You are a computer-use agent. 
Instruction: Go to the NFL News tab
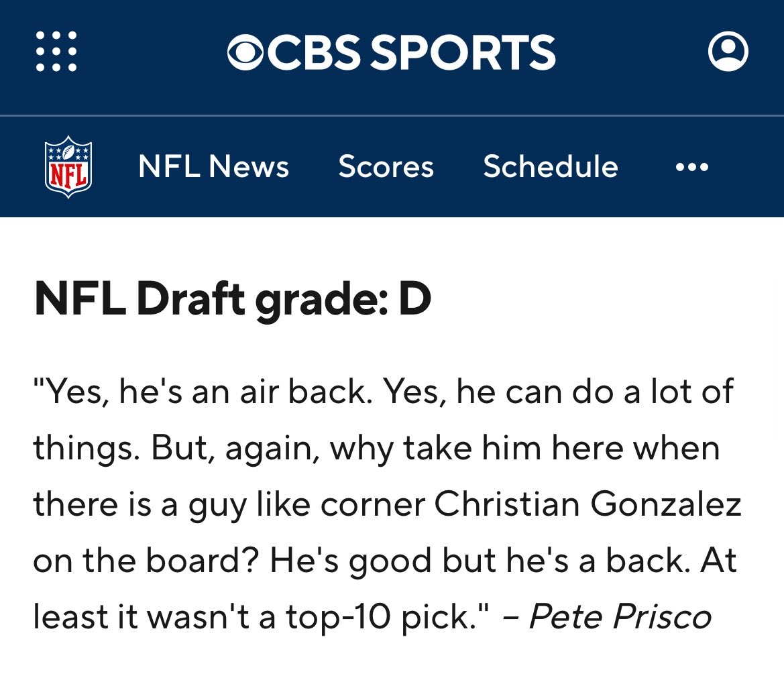(213, 166)
